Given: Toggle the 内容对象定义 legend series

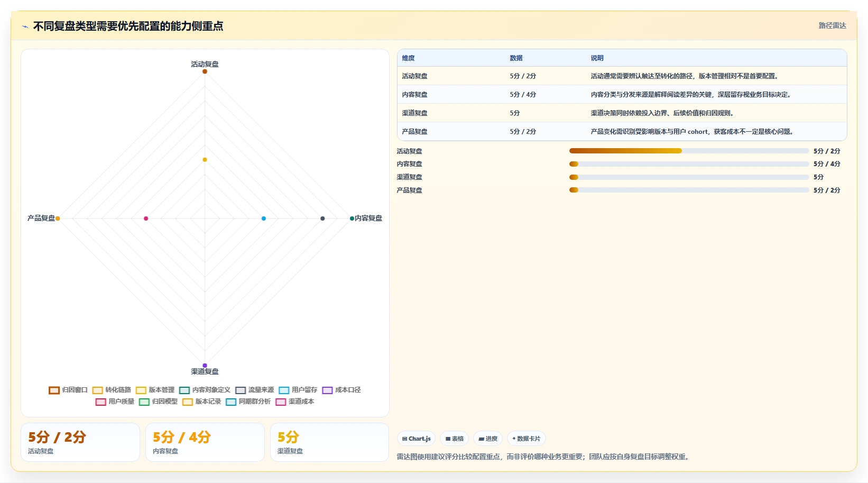Looking at the screenshot, I should pos(205,390).
